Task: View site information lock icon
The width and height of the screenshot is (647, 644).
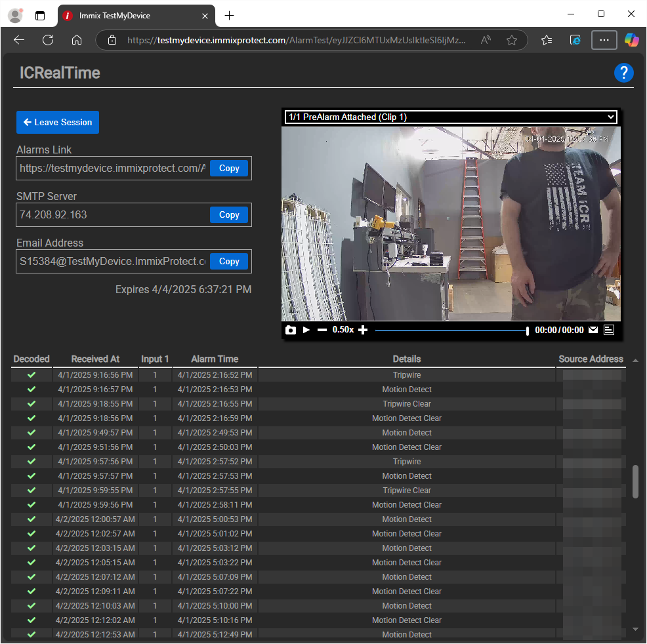Action: tap(112, 40)
